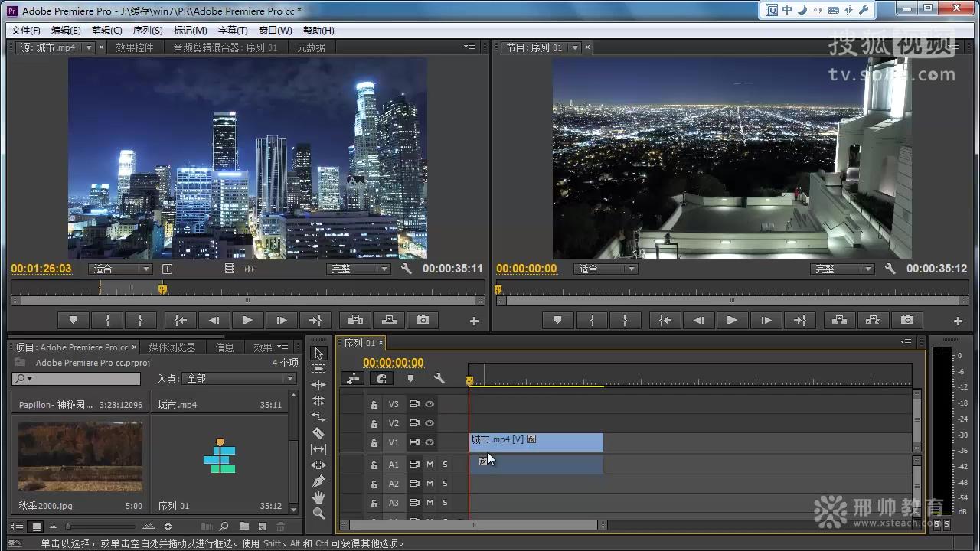Viewport: 980px width, 551px height.
Task: Activate the Ripple Edit tool
Action: (319, 385)
